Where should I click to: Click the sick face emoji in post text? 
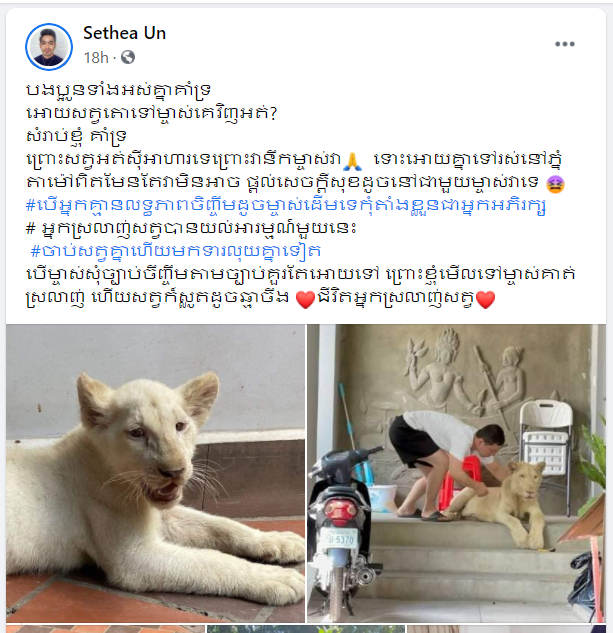click(555, 184)
